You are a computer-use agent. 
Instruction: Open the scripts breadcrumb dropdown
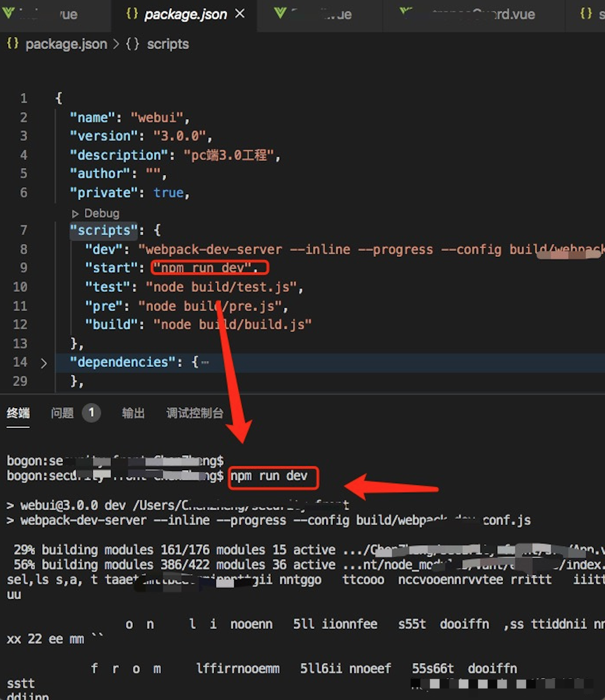[x=167, y=44]
